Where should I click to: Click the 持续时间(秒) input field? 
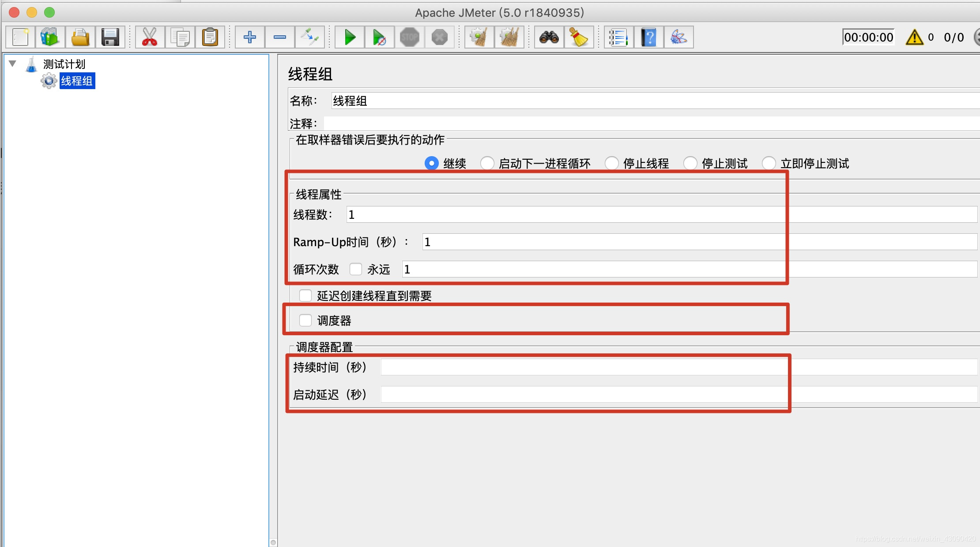679,367
